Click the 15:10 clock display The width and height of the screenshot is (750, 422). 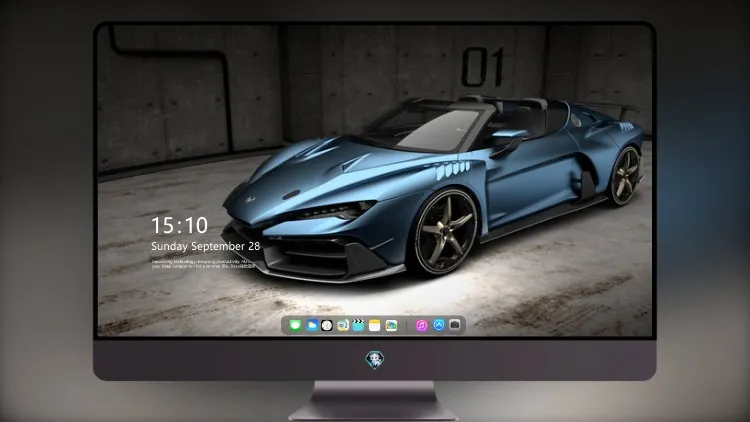[x=179, y=225]
